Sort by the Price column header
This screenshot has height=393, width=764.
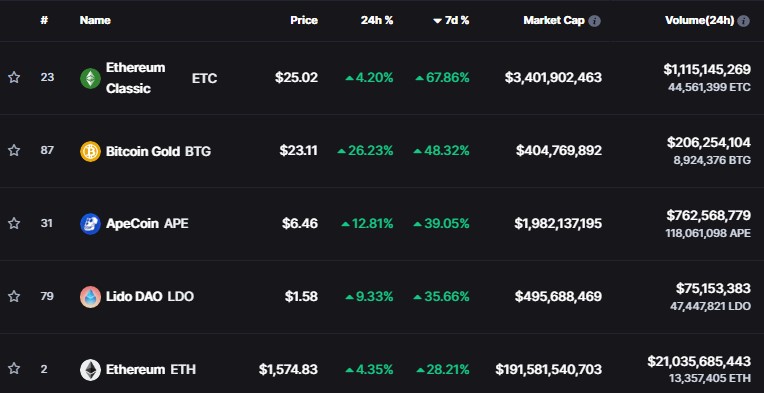(304, 20)
